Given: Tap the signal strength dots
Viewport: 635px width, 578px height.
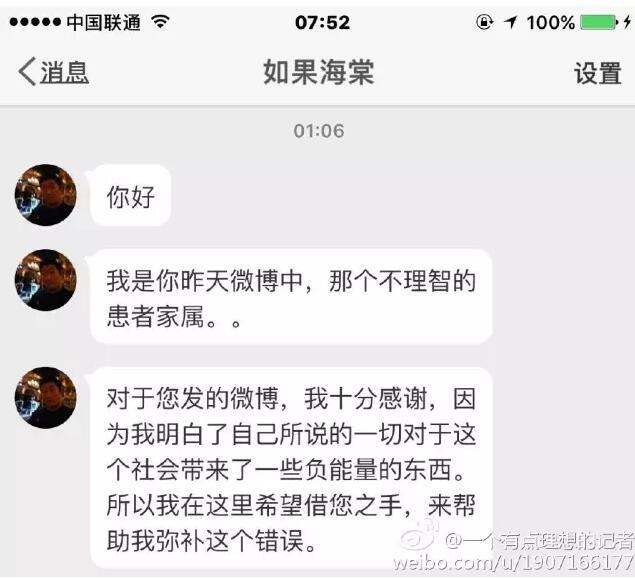Looking at the screenshot, I should click(x=35, y=22).
